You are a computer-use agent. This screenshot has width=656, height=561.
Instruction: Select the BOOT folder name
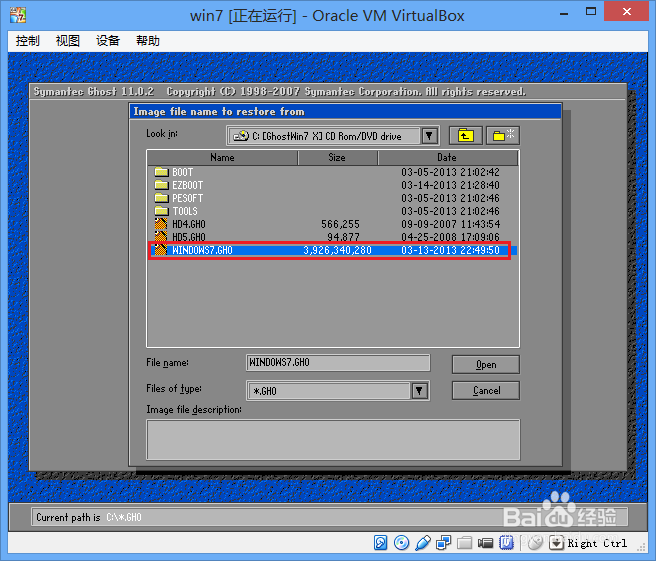(x=182, y=172)
